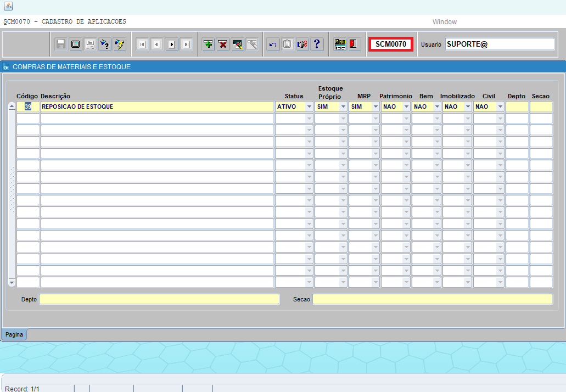Click the COMPRAS DE MATERIAIS E ESTOQUE title
This screenshot has width=566, height=392.
pyautogui.click(x=71, y=67)
